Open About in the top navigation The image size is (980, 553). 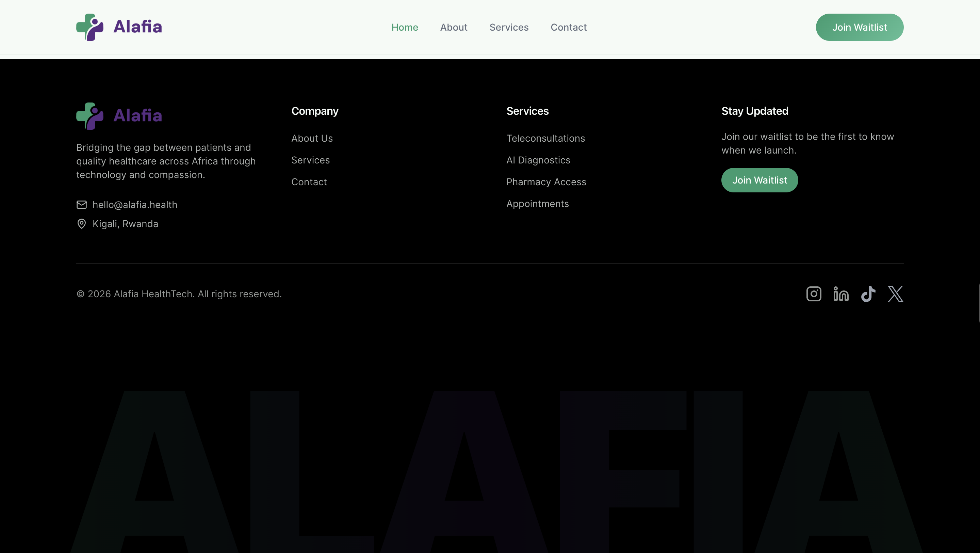point(454,27)
